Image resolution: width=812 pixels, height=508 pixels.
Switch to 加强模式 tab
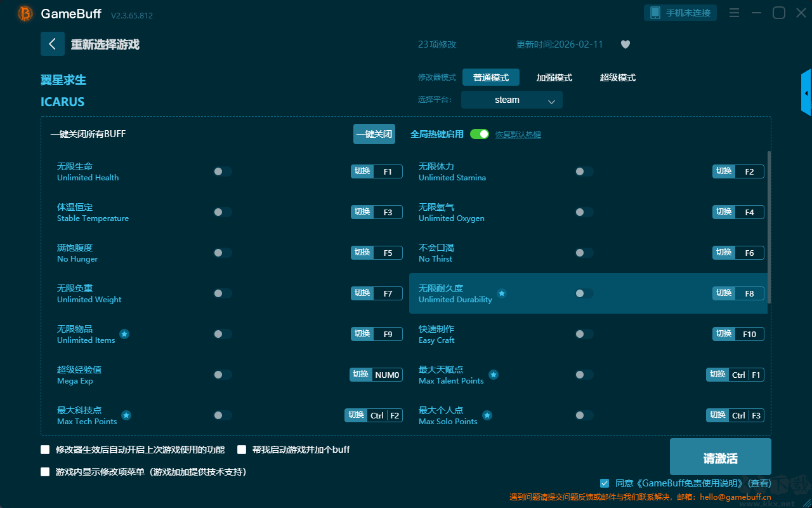(x=554, y=77)
